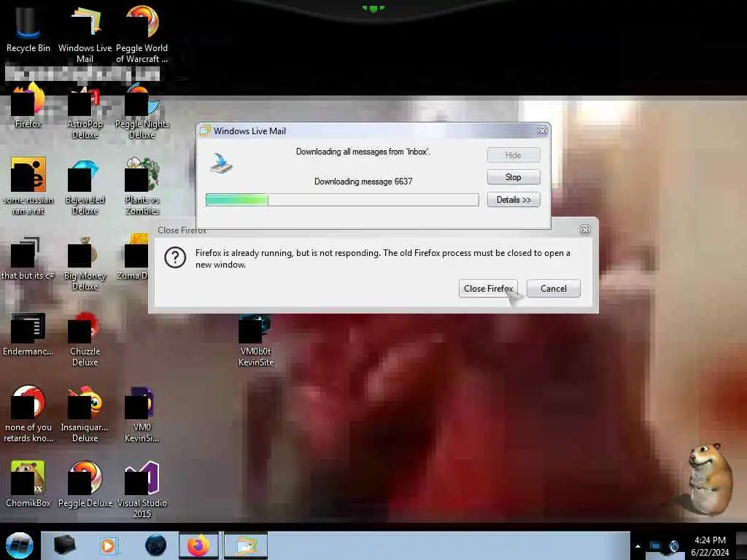Image resolution: width=747 pixels, height=560 pixels.
Task: Click the 'Firefox is already running' message
Action: (x=382, y=259)
